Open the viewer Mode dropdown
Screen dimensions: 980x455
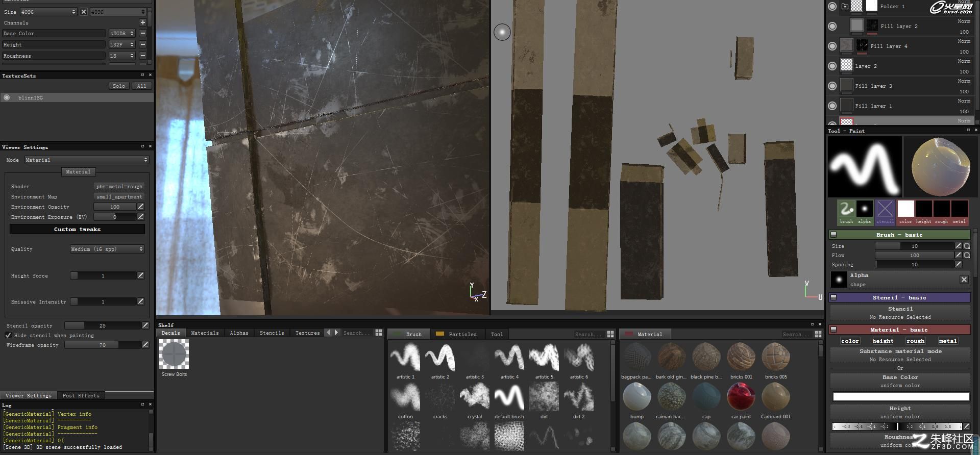(87, 160)
